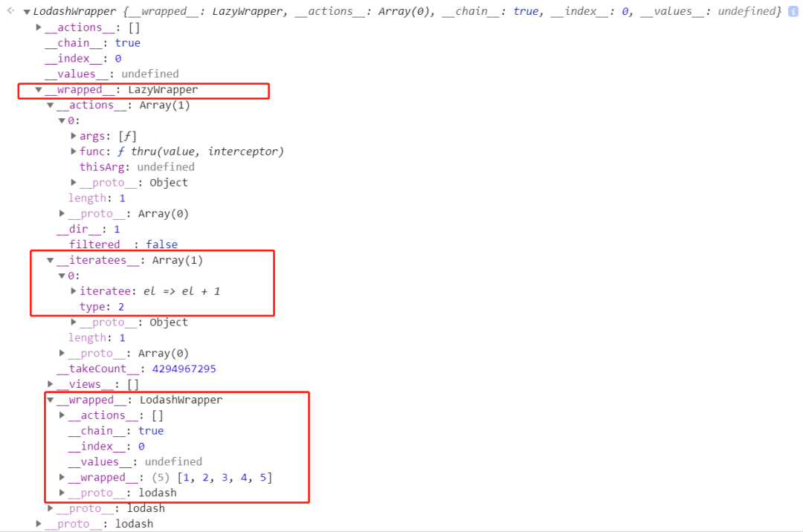
Task: Collapse __iteratees__: Array(1) node
Action: [x=51, y=260]
